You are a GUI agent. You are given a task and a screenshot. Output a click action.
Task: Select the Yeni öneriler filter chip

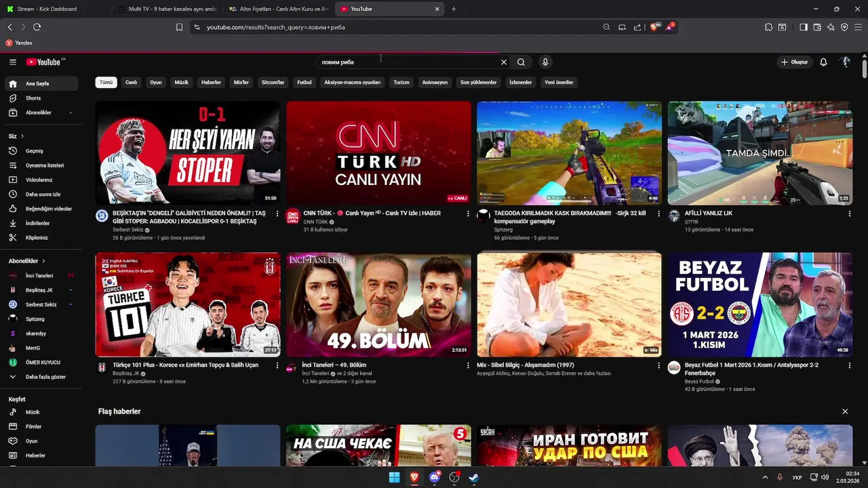click(559, 82)
